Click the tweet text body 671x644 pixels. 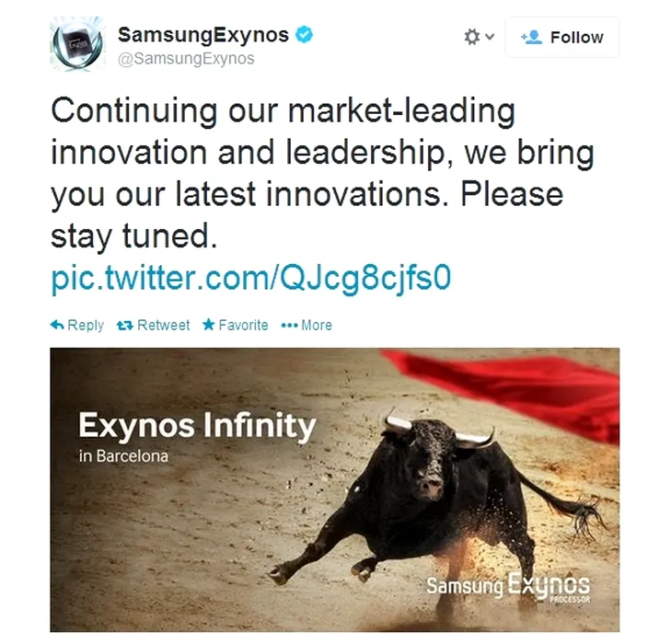point(323,173)
